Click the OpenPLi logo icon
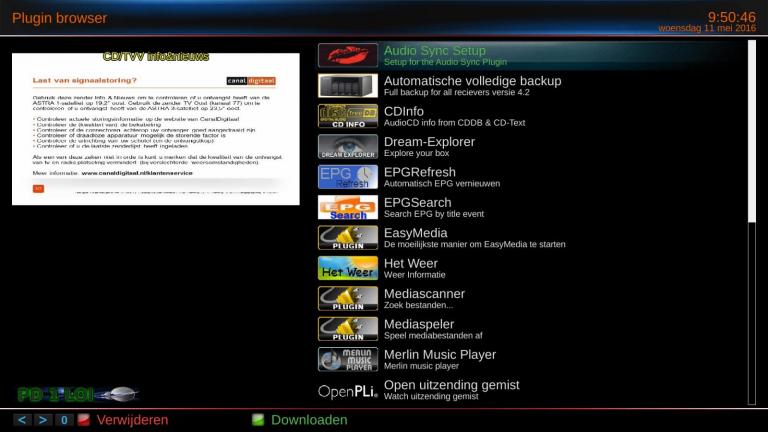 347,390
